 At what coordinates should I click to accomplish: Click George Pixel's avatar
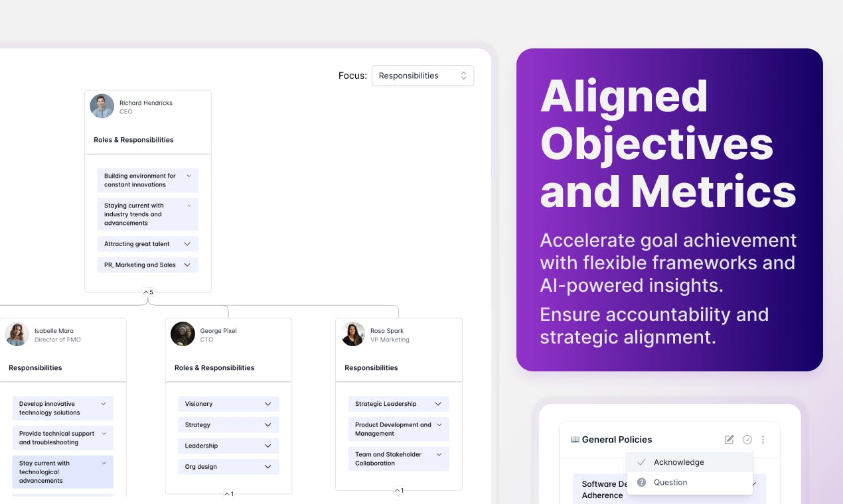pyautogui.click(x=183, y=334)
